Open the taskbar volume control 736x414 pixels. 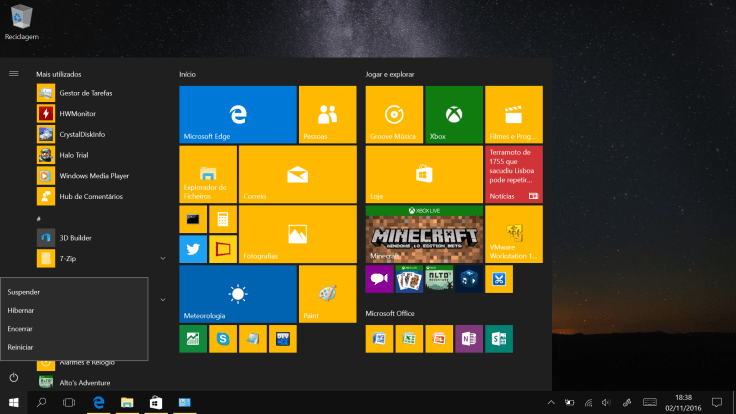click(606, 402)
